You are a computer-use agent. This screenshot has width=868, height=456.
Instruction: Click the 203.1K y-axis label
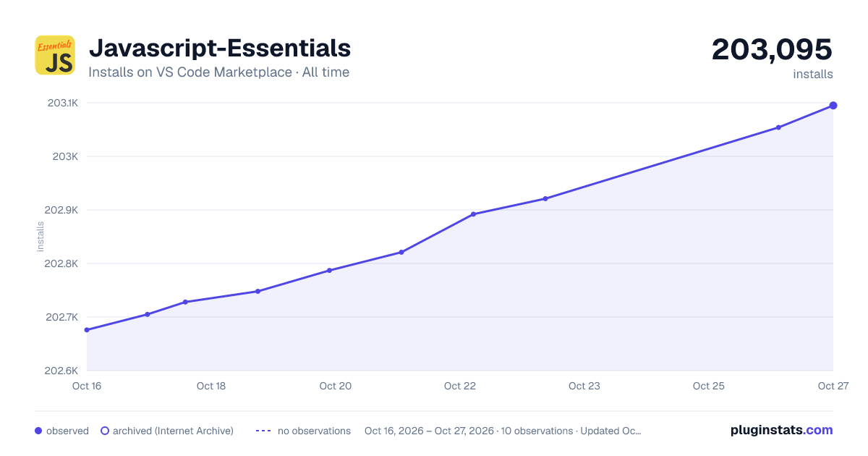click(63, 103)
